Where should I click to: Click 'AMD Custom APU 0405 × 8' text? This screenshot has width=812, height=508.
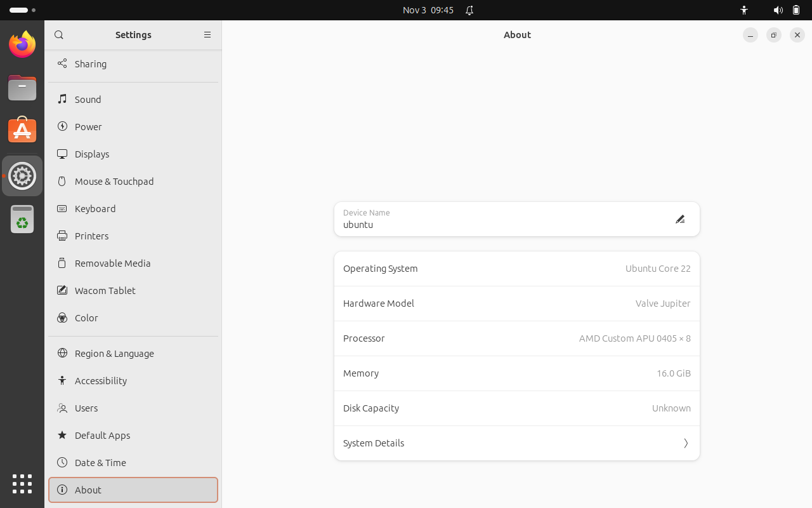(635, 338)
